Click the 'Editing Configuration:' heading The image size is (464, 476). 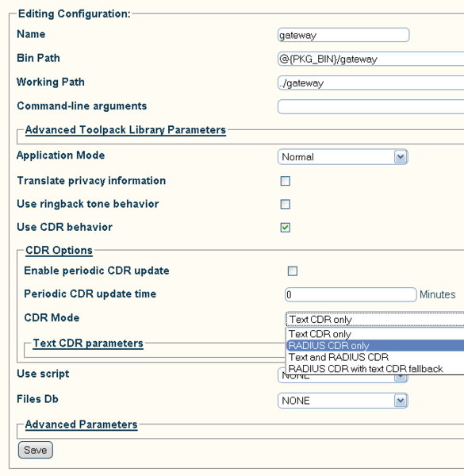tap(75, 13)
